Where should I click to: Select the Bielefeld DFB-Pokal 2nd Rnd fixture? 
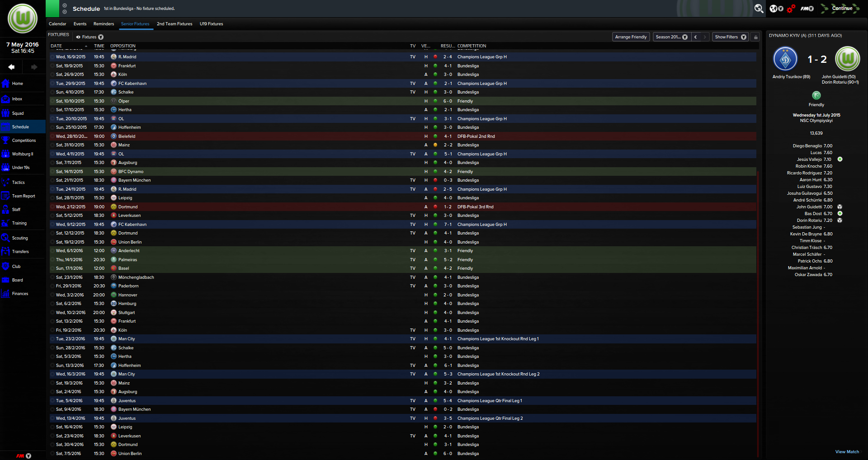[403, 136]
